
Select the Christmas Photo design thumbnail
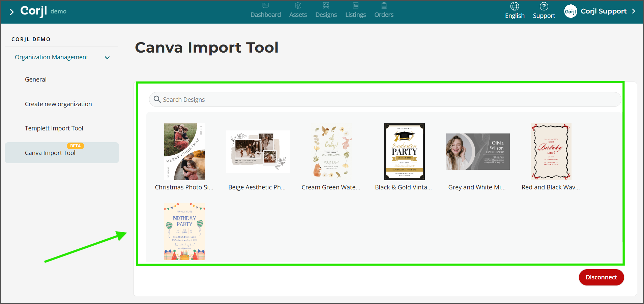(x=184, y=152)
